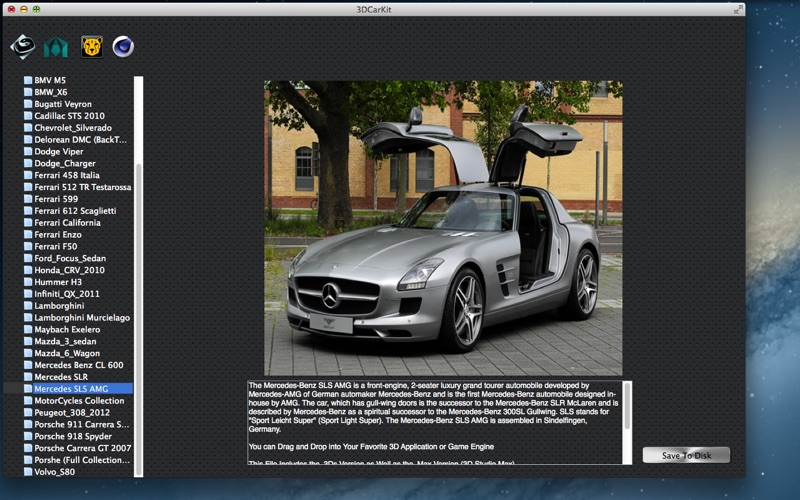Click the Maya app icon
800x500 pixels.
pyautogui.click(x=56, y=47)
